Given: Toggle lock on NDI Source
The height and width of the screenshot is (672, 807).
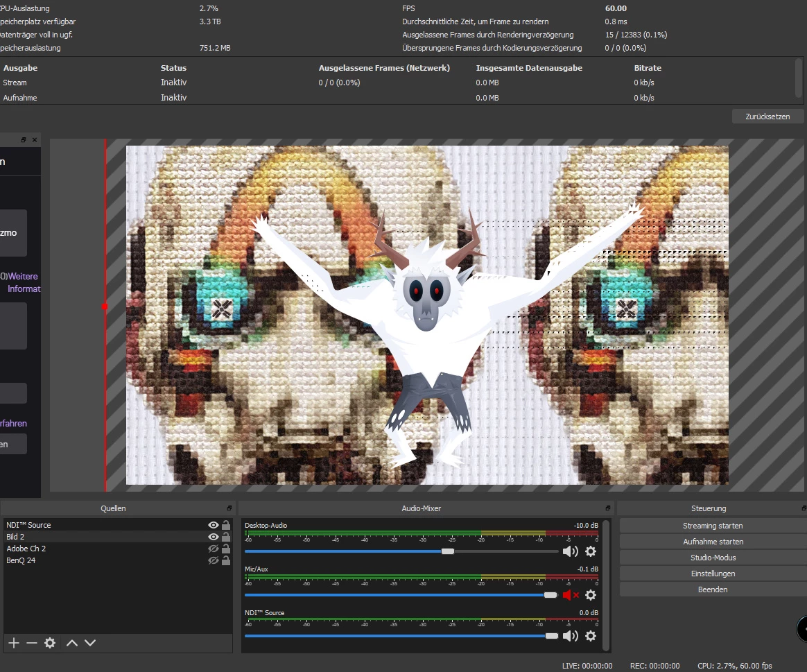Looking at the screenshot, I should [226, 525].
